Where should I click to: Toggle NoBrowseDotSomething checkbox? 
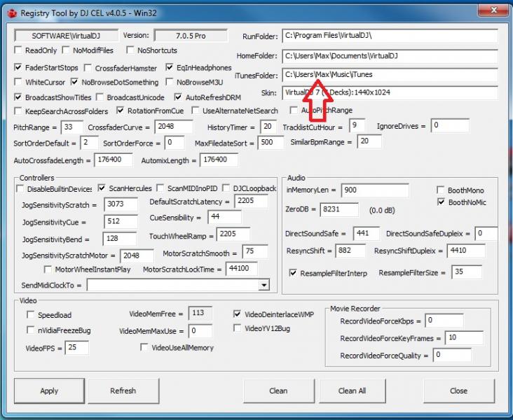click(x=74, y=82)
